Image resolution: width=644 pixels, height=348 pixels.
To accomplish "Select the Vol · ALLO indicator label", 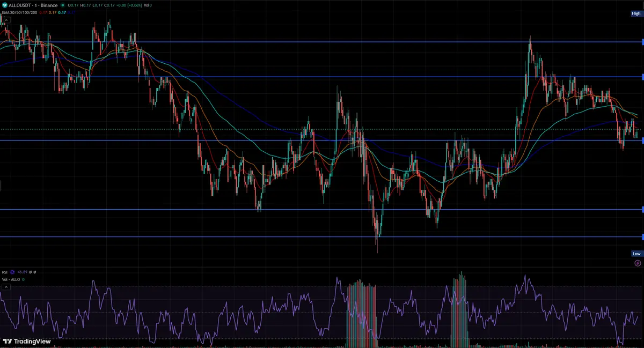I will pyautogui.click(x=11, y=279).
